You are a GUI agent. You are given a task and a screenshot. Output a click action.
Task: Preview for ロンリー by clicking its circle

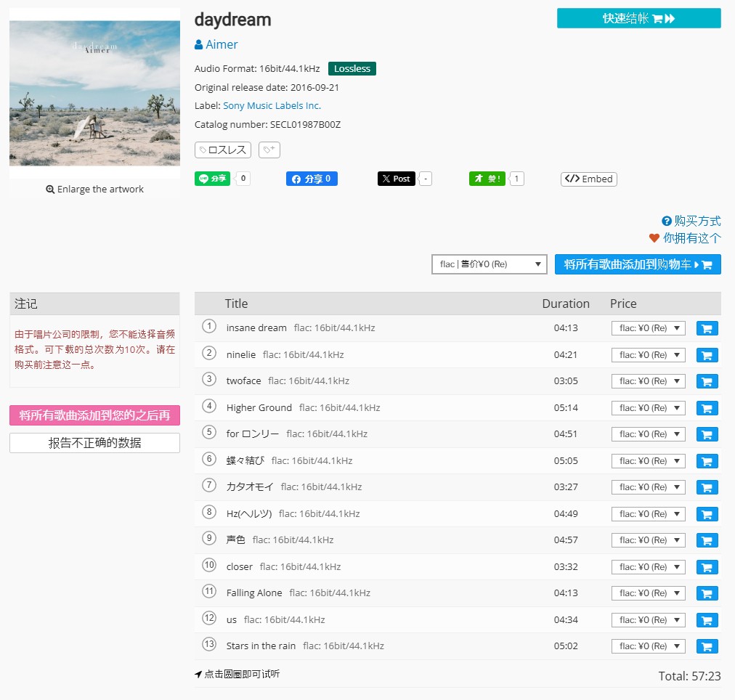tap(208, 434)
